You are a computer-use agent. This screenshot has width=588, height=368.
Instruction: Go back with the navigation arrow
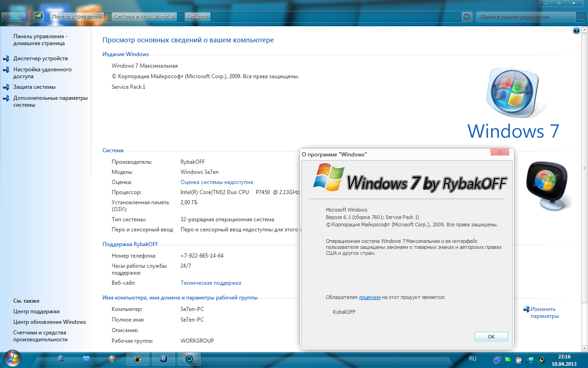click(x=8, y=17)
